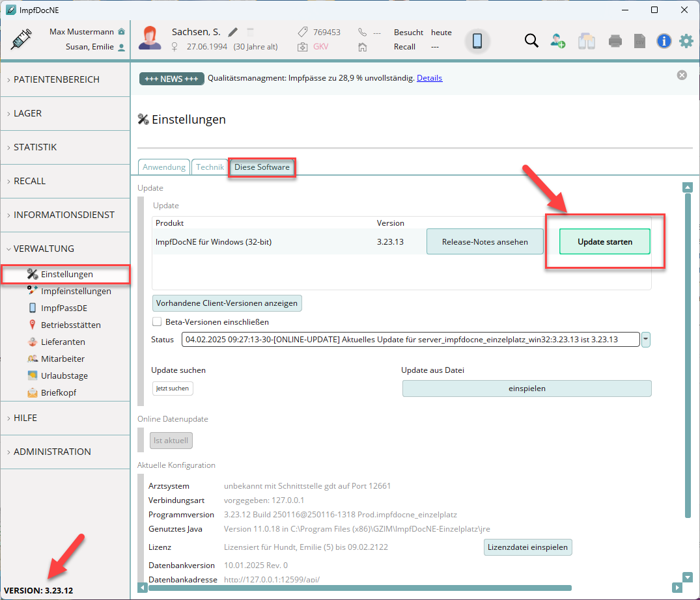
Task: Click the printer icon
Action: pyautogui.click(x=615, y=41)
